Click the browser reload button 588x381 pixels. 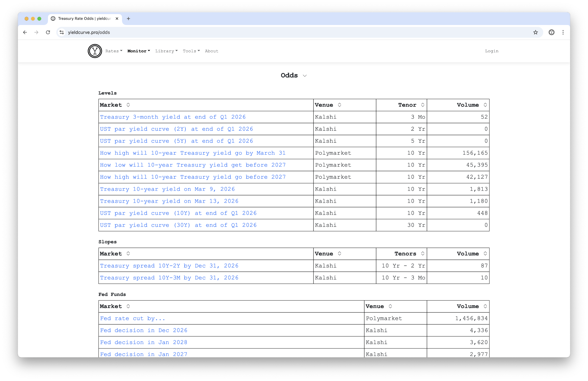(48, 32)
